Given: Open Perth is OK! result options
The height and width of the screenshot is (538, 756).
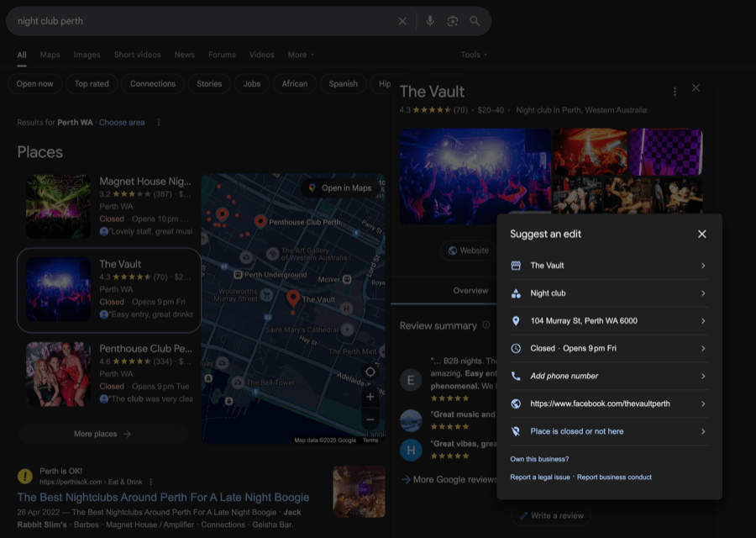Looking at the screenshot, I should (151, 482).
